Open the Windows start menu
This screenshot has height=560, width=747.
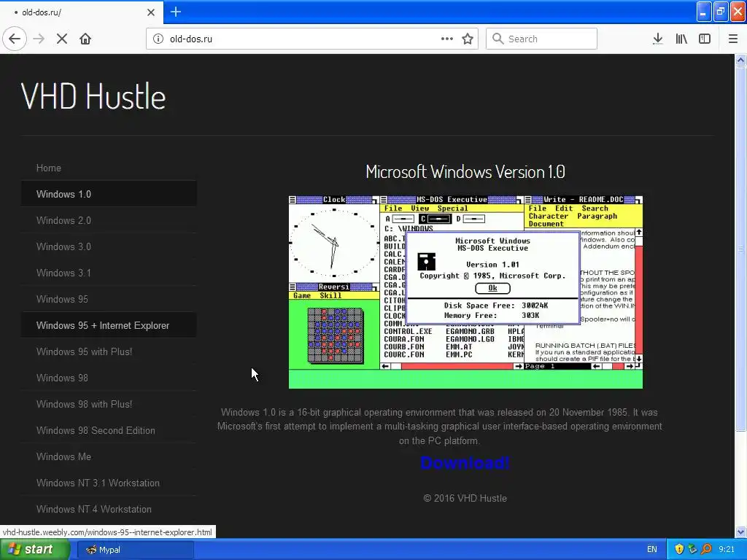pyautogui.click(x=35, y=550)
